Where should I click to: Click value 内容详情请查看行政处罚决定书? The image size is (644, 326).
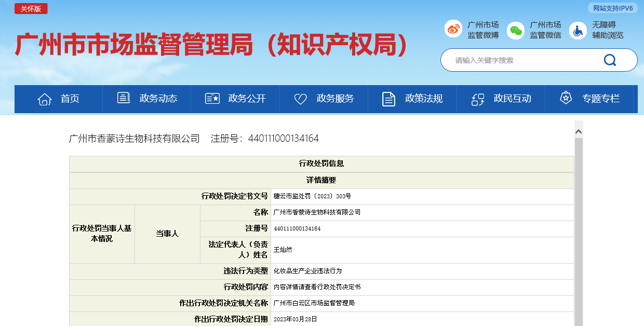coord(317,287)
